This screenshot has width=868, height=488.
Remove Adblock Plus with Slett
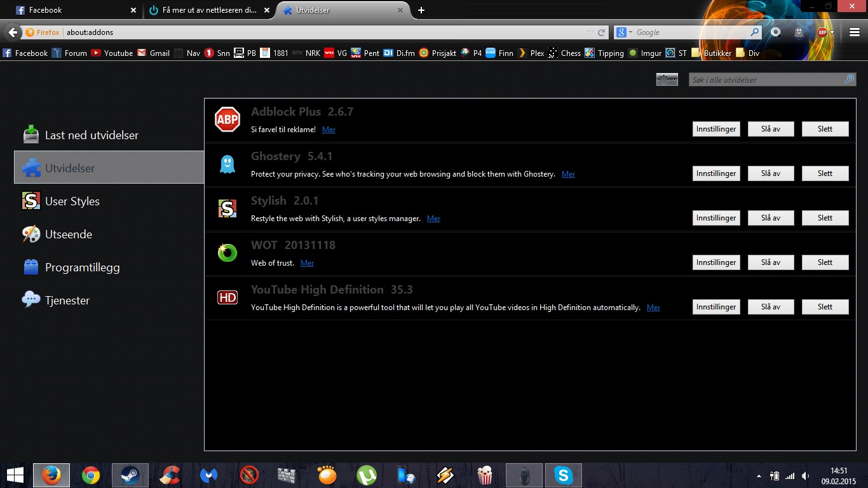tap(825, 129)
